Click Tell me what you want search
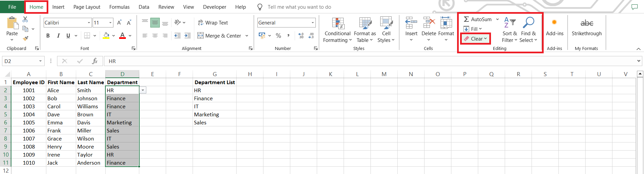The width and height of the screenshot is (644, 174). (x=299, y=7)
